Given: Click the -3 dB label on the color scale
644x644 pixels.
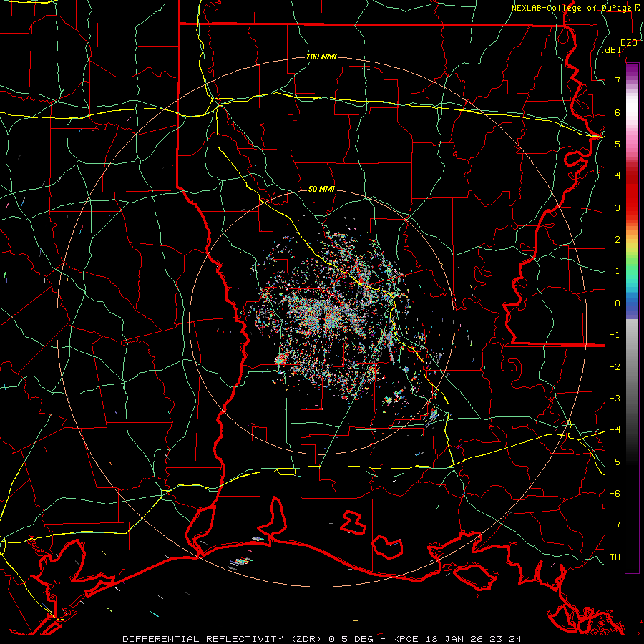Looking at the screenshot, I should tap(615, 399).
